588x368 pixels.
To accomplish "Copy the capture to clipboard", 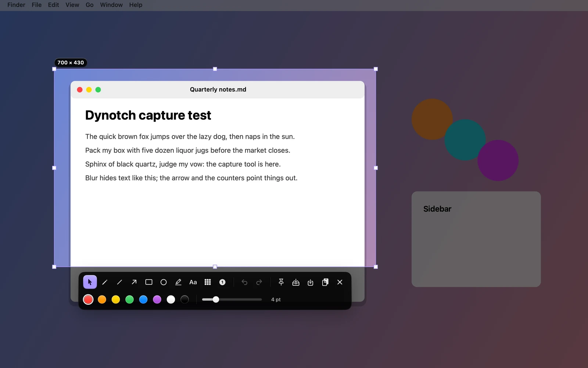I will [x=325, y=282].
